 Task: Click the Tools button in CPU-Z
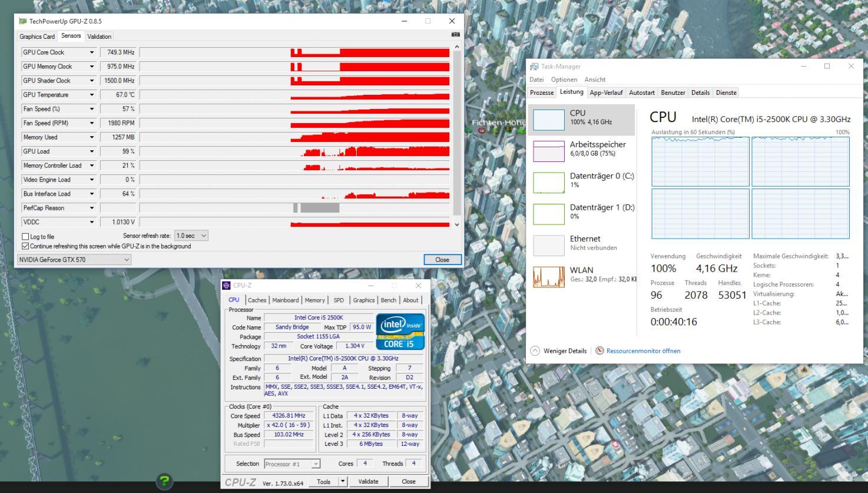[324, 482]
